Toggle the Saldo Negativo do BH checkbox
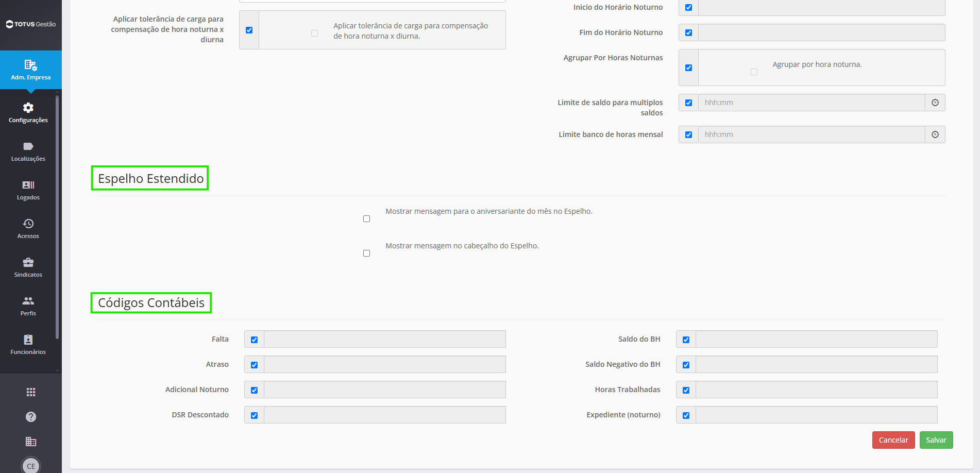The height and width of the screenshot is (473, 980). [x=686, y=365]
